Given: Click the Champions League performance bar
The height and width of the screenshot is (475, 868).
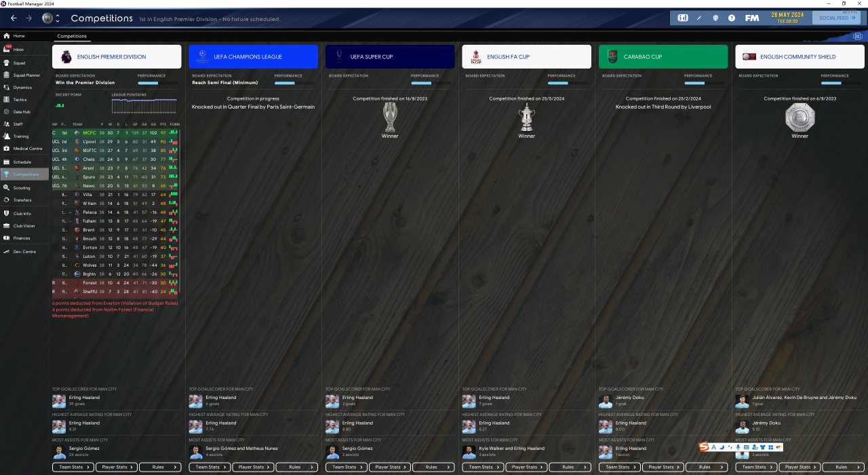Looking at the screenshot, I should coord(294,83).
